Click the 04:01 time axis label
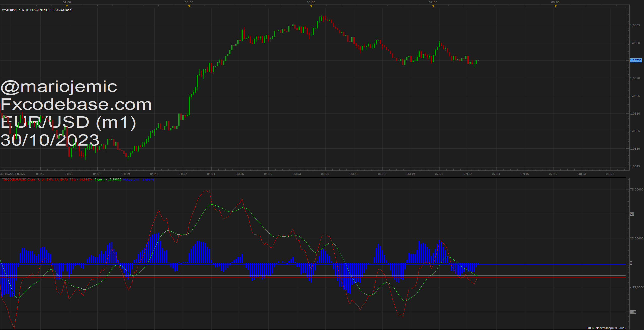 click(x=69, y=174)
